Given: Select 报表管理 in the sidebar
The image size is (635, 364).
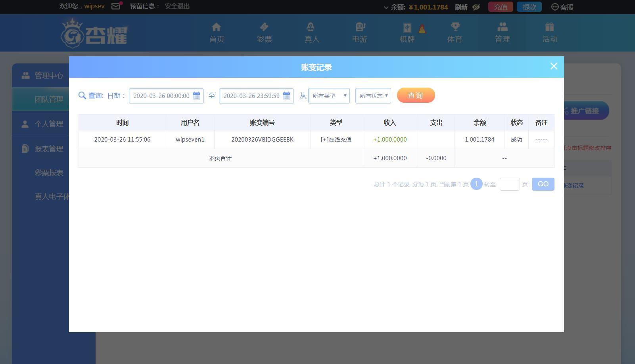Looking at the screenshot, I should point(48,149).
